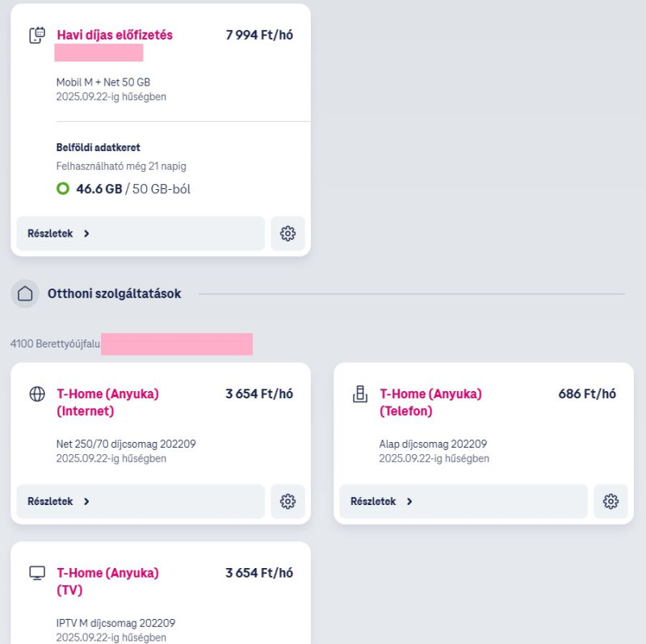Open the T-Home (Anyuka) (TV) link
Image resolution: width=646 pixels, height=644 pixels.
[107, 581]
